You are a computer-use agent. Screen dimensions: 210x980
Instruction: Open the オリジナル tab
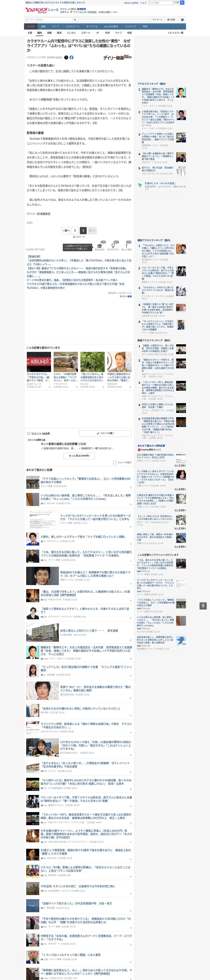click(92, 27)
